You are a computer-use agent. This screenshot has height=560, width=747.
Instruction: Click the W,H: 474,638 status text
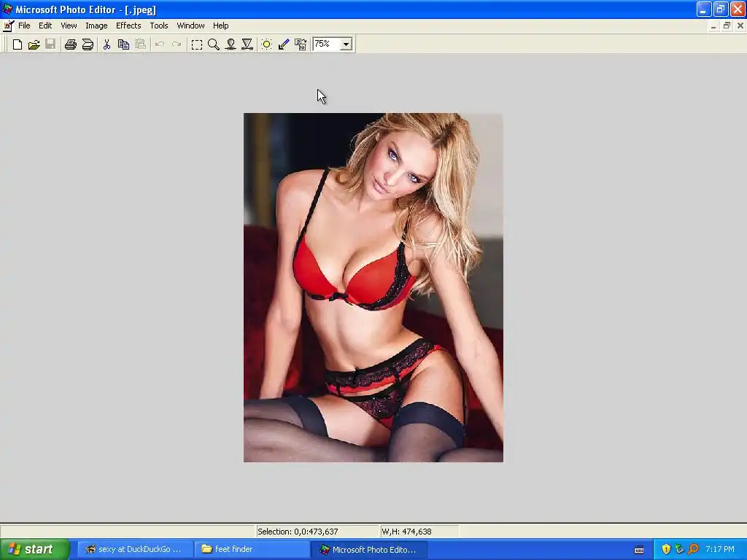point(406,532)
